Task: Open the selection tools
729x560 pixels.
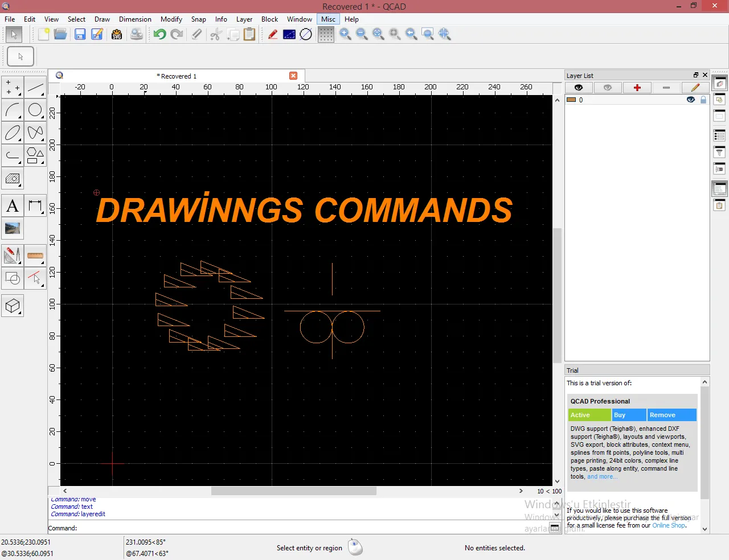Action: coord(35,278)
